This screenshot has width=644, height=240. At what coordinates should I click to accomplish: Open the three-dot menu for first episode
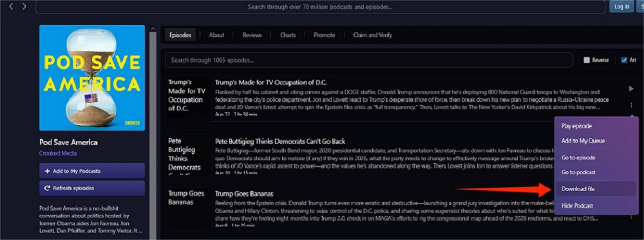pos(631,105)
